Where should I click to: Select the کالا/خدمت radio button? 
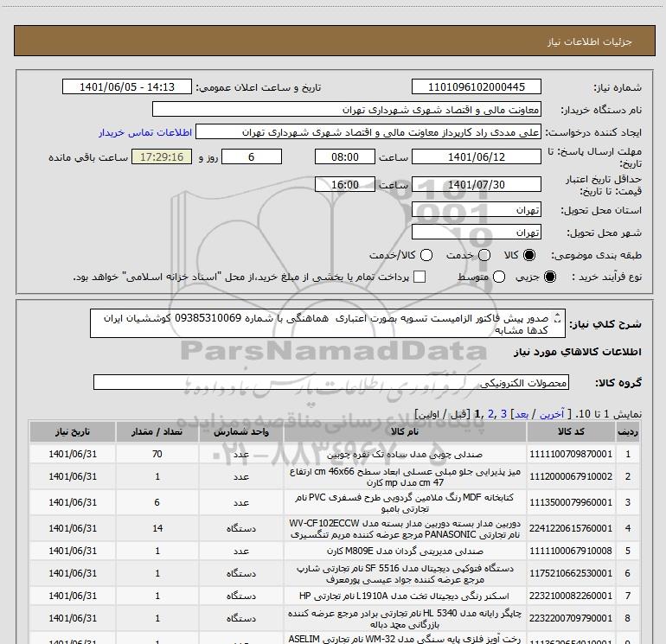point(426,255)
